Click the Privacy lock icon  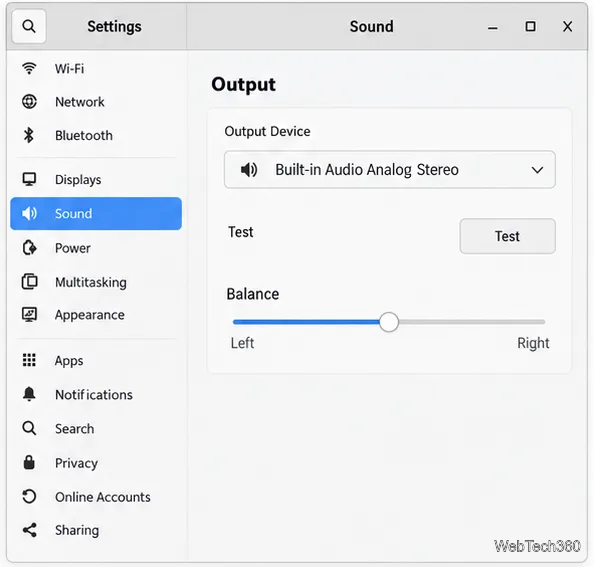[29, 462]
